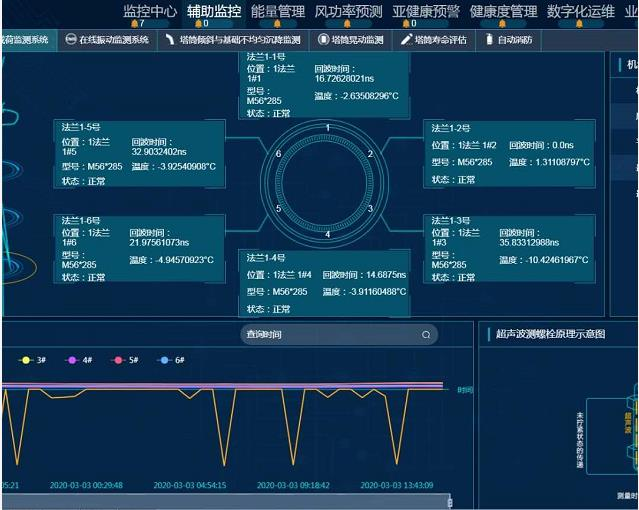
Task: Click the alarm bell under 辅助监控
Action: coord(198,24)
